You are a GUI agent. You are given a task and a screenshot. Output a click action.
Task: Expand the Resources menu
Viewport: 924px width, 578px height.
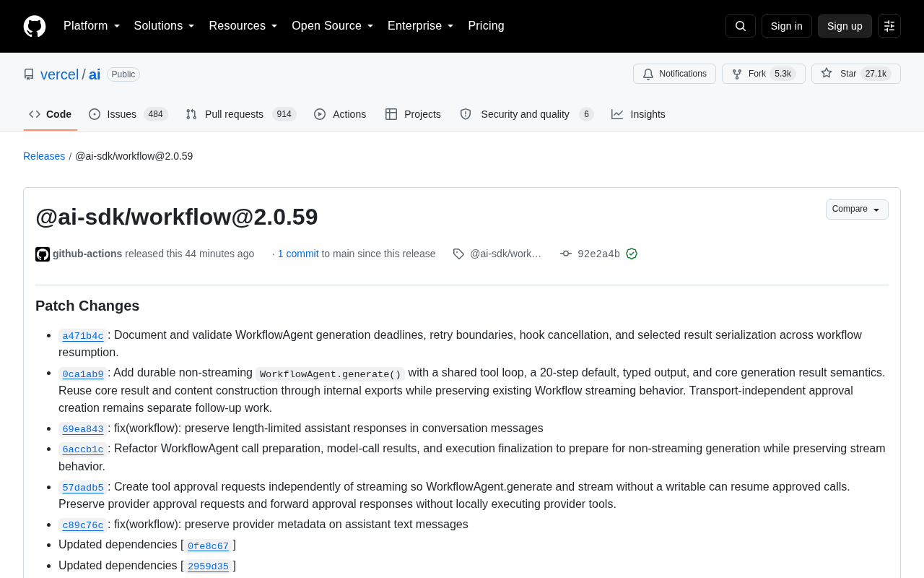tap(243, 26)
